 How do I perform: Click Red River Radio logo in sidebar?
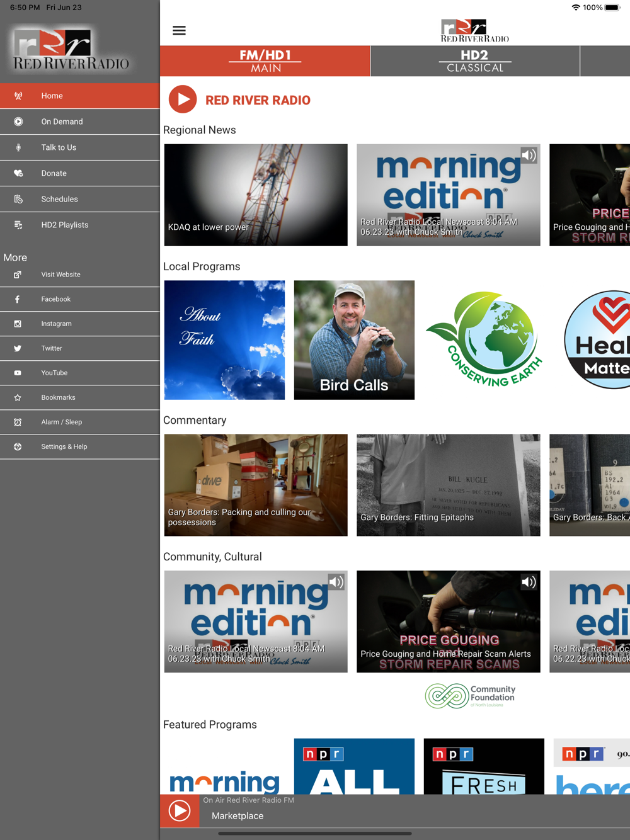71,49
